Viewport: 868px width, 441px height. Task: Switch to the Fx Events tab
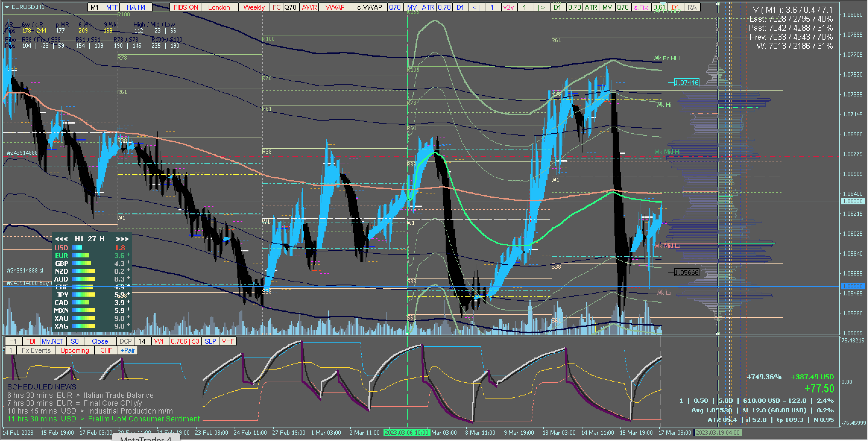(36, 350)
